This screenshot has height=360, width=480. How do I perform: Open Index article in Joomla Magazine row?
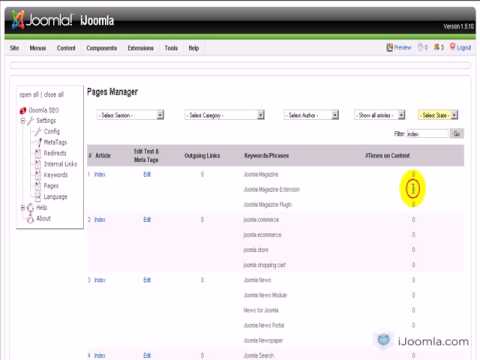click(100, 174)
